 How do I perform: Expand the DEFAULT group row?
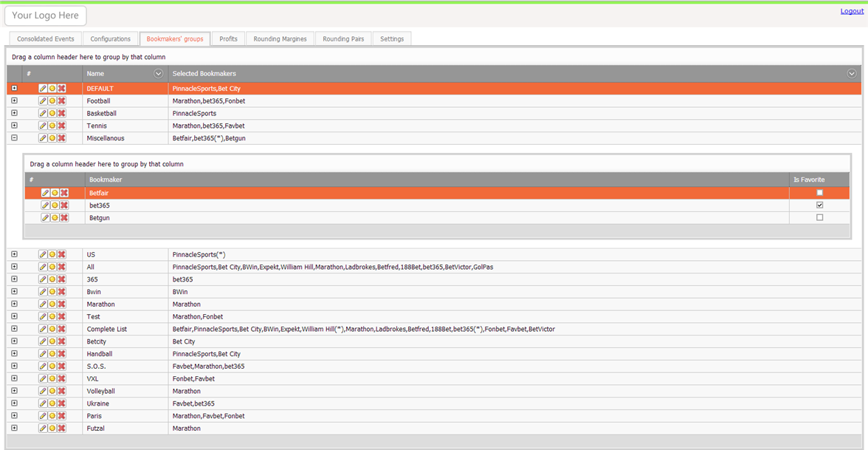(14, 89)
